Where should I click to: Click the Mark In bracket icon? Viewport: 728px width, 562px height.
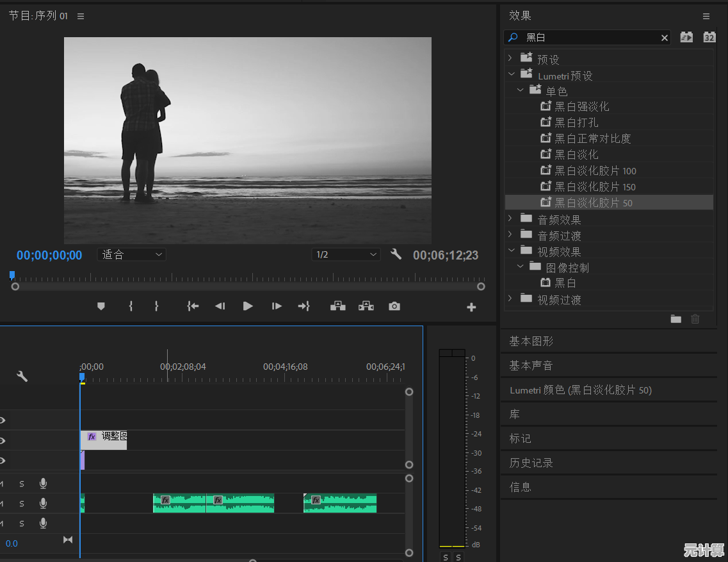[x=131, y=306]
